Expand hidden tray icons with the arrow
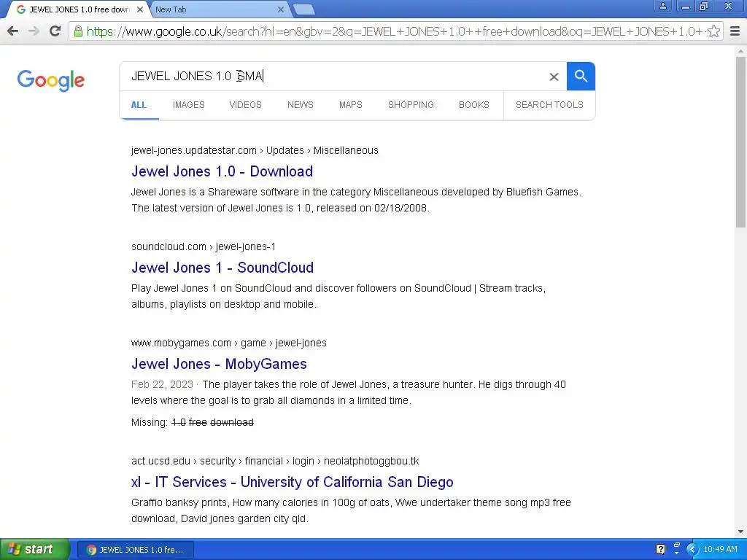Image resolution: width=747 pixels, height=560 pixels. point(692,549)
